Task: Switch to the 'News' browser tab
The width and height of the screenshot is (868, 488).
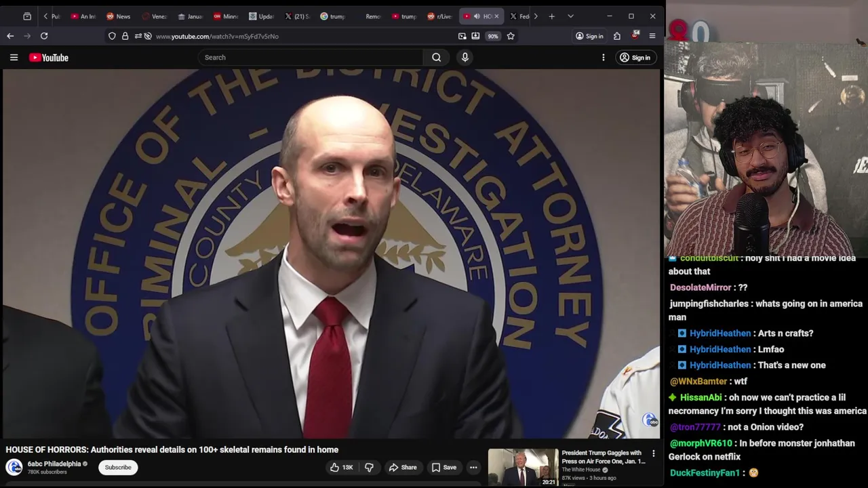Action: pos(118,16)
